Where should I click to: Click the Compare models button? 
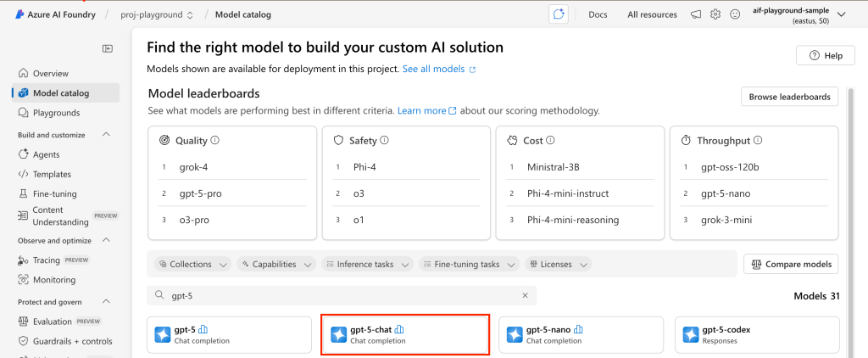(x=791, y=265)
